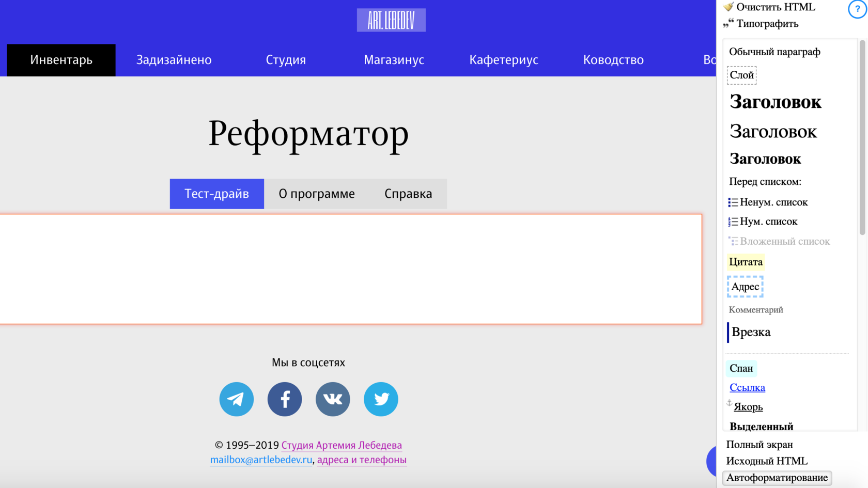Switch to the Справка tab
868x488 pixels.
point(408,194)
